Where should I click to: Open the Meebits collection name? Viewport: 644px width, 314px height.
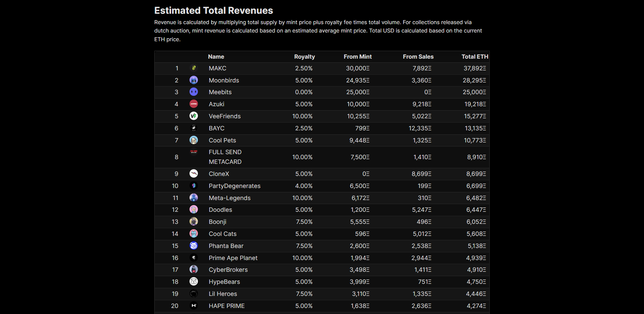pos(220,92)
